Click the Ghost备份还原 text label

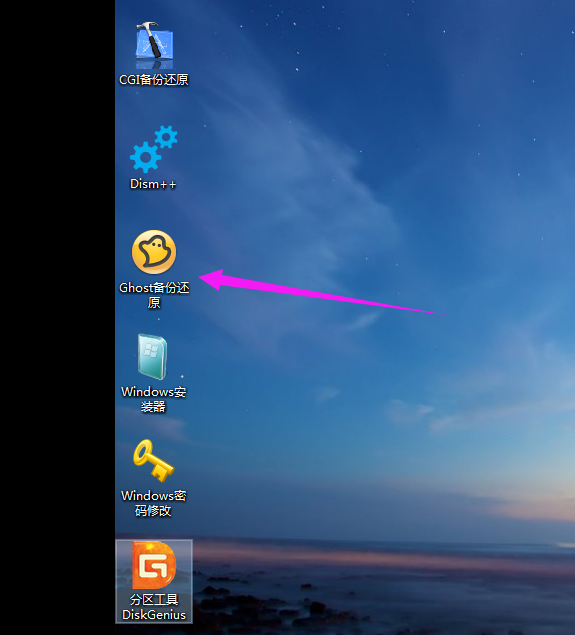[154, 295]
